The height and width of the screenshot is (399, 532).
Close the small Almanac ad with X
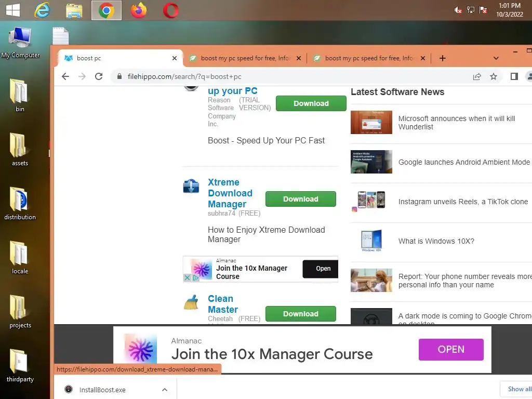point(187,278)
